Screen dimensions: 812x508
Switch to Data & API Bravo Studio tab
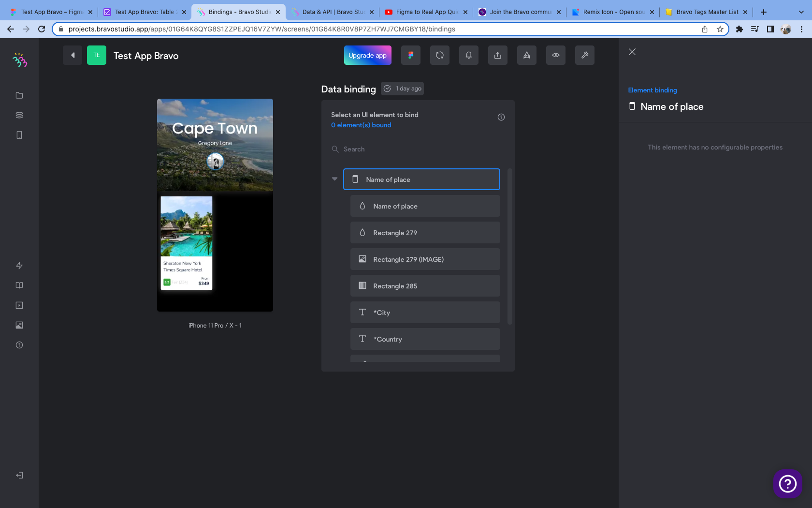tap(333, 12)
